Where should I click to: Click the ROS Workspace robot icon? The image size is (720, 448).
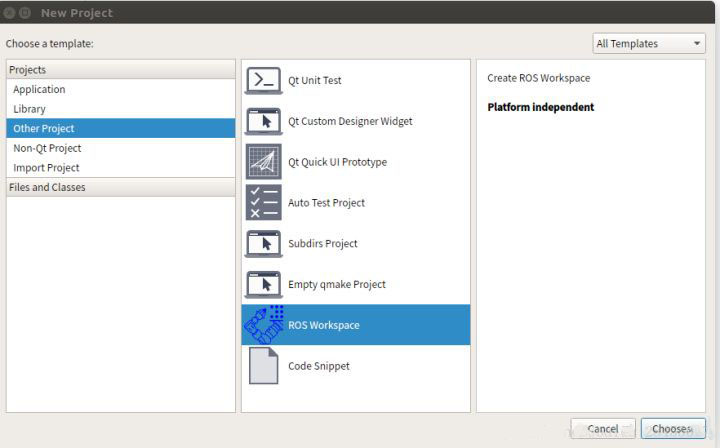point(264,325)
